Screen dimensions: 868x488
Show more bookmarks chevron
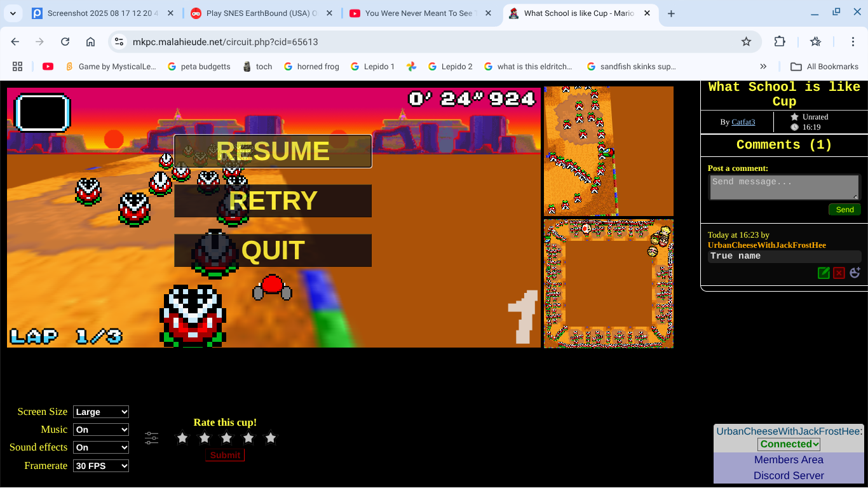763,66
